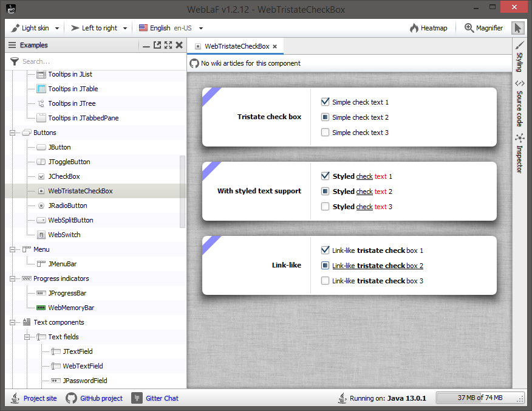Toggle Simple check text 1 checkbox
This screenshot has height=411, width=532.
click(x=325, y=102)
